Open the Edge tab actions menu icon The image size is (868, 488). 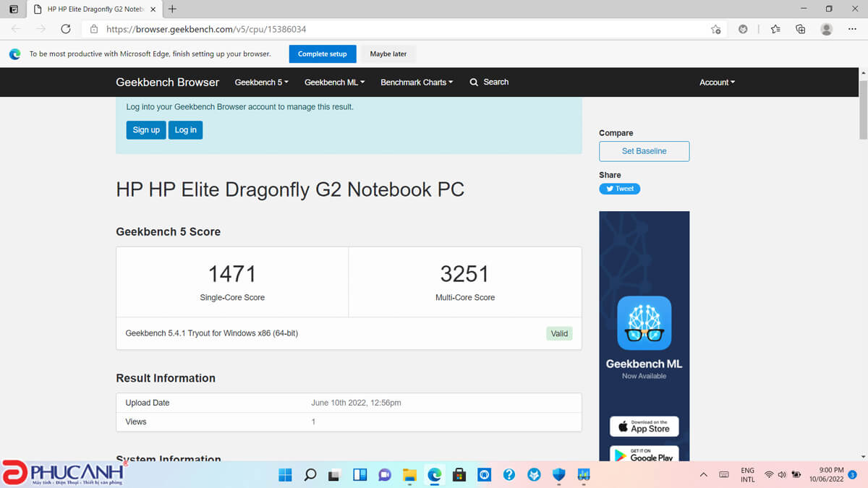[x=14, y=9]
